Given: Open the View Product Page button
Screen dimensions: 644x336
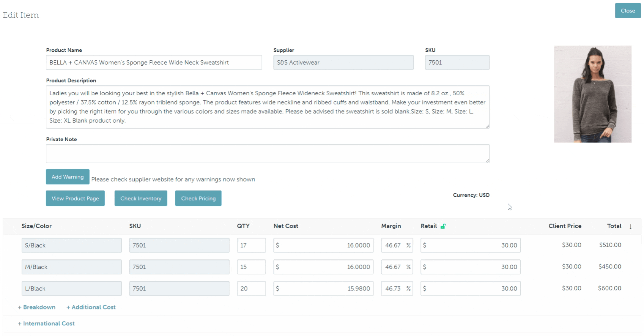Looking at the screenshot, I should 75,198.
